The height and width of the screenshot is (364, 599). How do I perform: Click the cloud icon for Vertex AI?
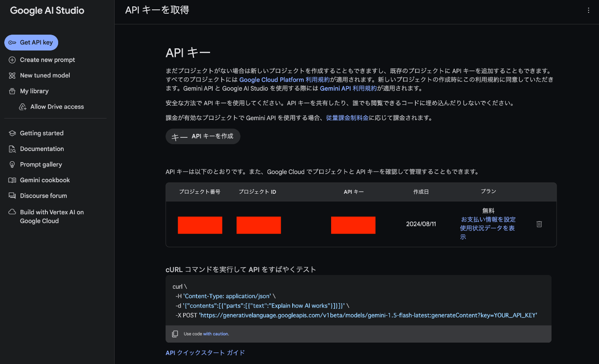pos(12,212)
